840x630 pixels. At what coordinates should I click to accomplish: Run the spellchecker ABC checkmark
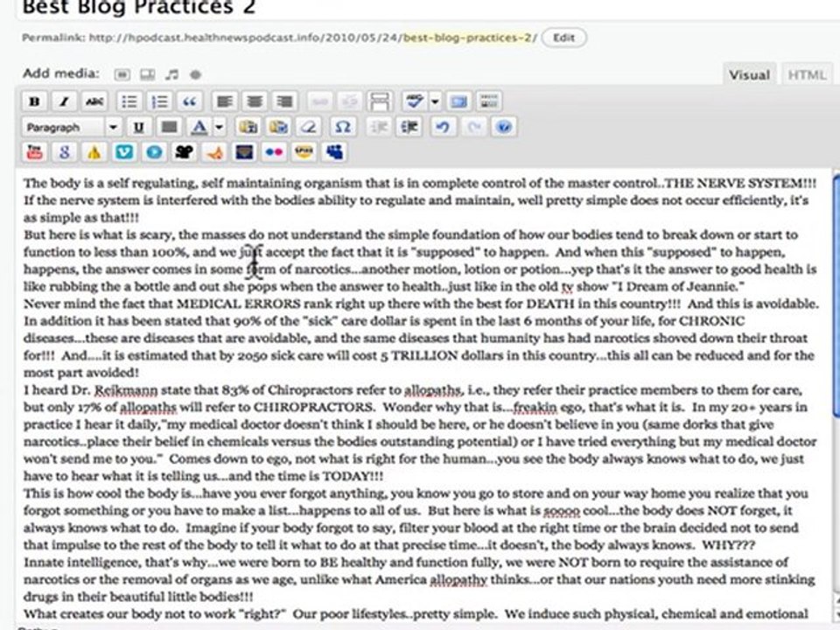(x=414, y=101)
